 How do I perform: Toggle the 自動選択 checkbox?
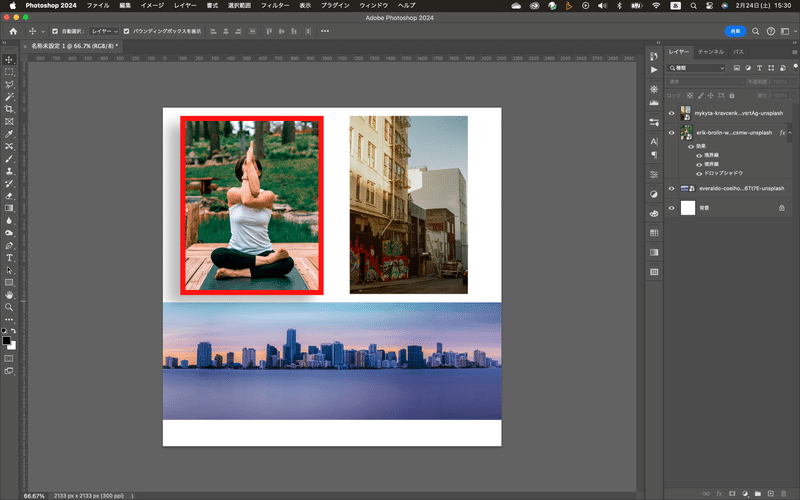[54, 31]
